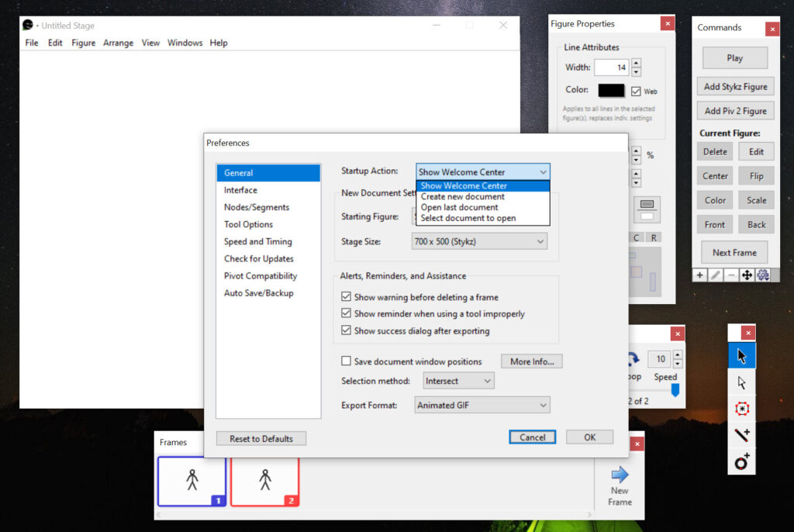Click the More Info... button
The width and height of the screenshot is (794, 532).
point(532,361)
